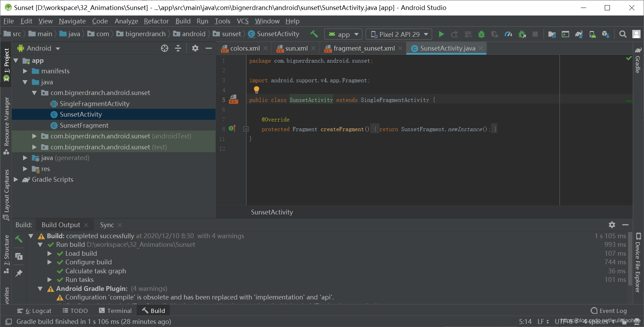Select SingleFragmentActivity in project tree
This screenshot has width=644, height=327.
point(95,104)
